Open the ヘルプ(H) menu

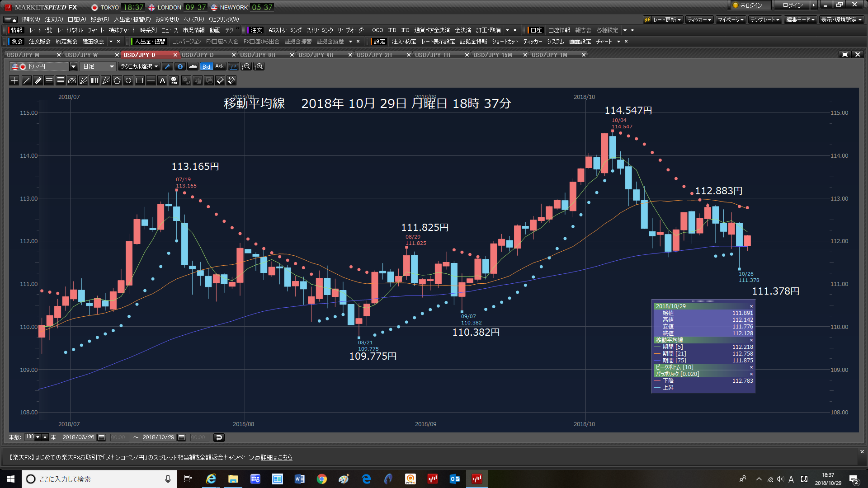193,19
